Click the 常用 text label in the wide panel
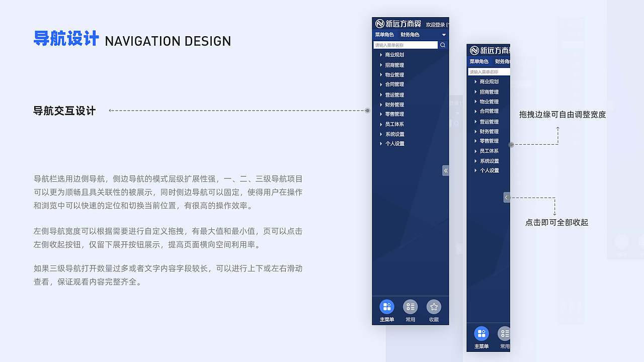644x362 pixels. [411, 320]
